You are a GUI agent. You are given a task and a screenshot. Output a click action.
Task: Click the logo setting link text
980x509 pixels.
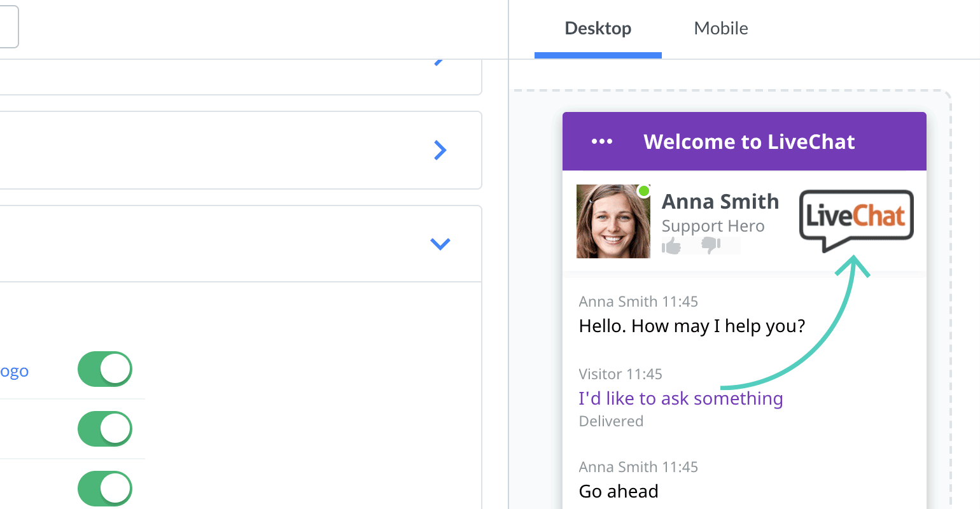14,372
